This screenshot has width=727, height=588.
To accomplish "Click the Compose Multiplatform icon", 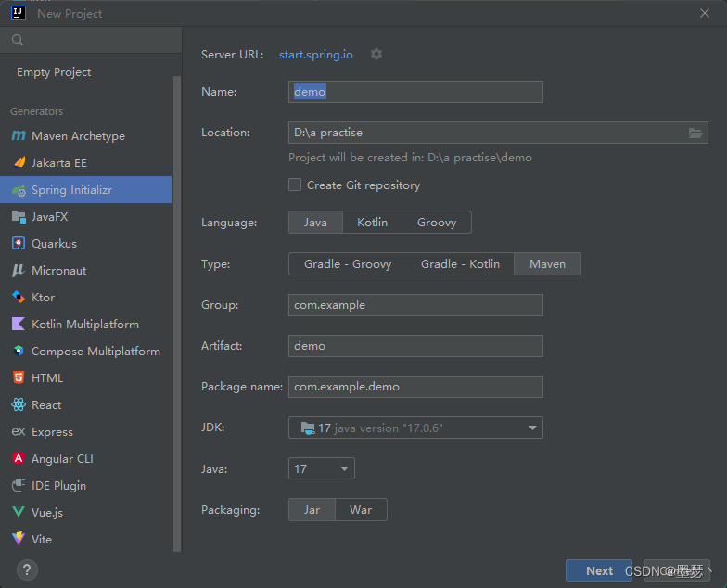I will coord(19,351).
